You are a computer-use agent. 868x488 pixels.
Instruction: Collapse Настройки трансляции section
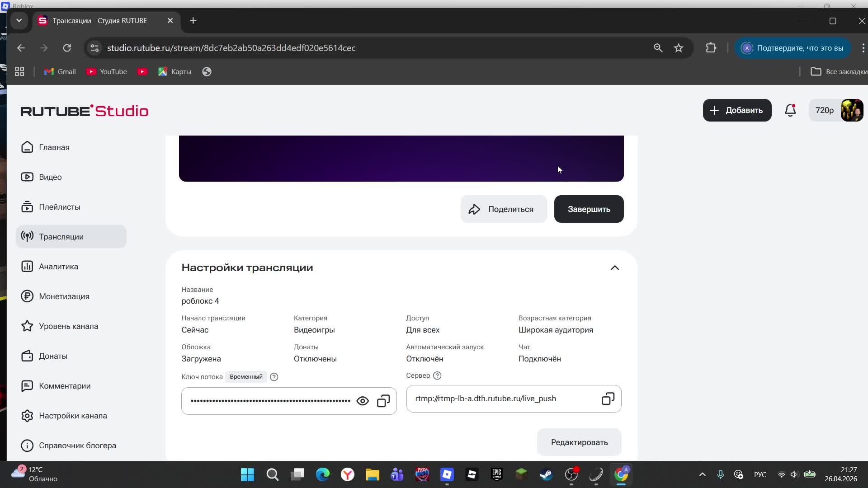pos(614,267)
